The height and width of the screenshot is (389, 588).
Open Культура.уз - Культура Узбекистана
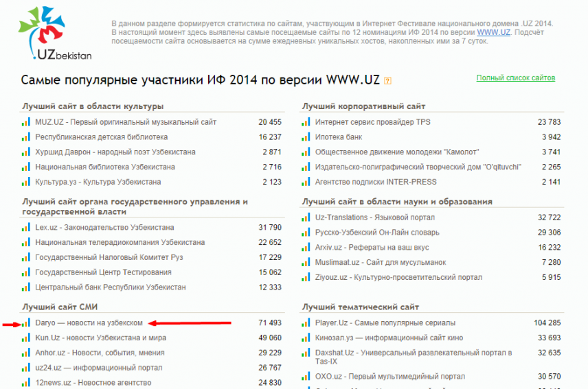click(98, 182)
